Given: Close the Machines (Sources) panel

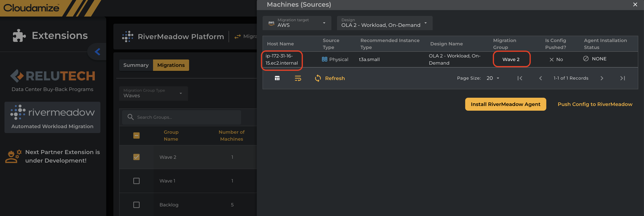Looking at the screenshot, I should pos(635,4).
